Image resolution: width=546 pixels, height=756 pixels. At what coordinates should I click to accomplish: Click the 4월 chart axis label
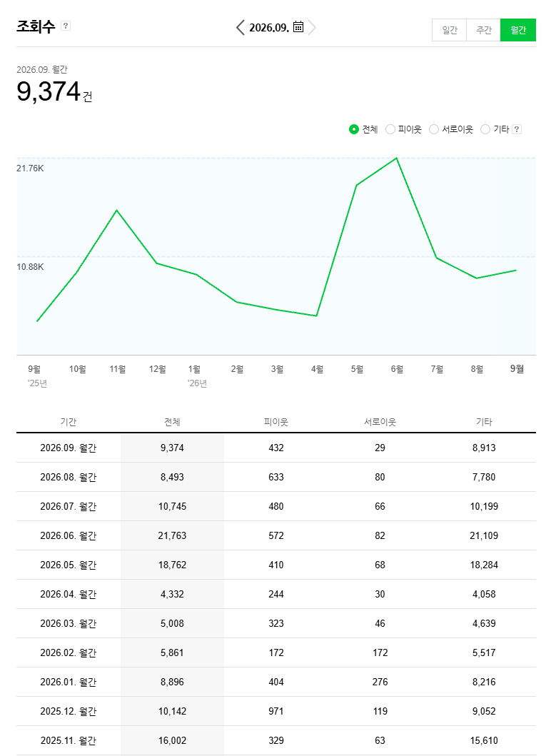click(x=317, y=369)
